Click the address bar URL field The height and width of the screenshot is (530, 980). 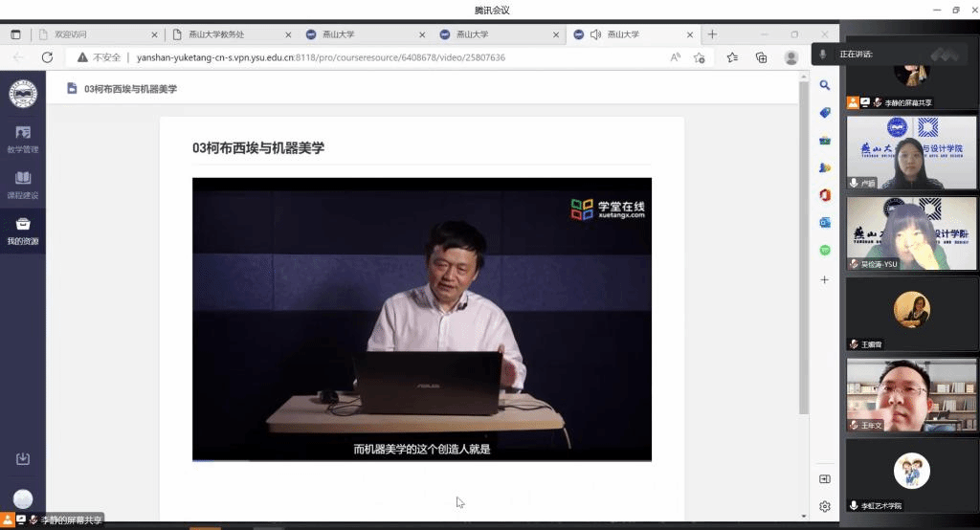tap(383, 57)
